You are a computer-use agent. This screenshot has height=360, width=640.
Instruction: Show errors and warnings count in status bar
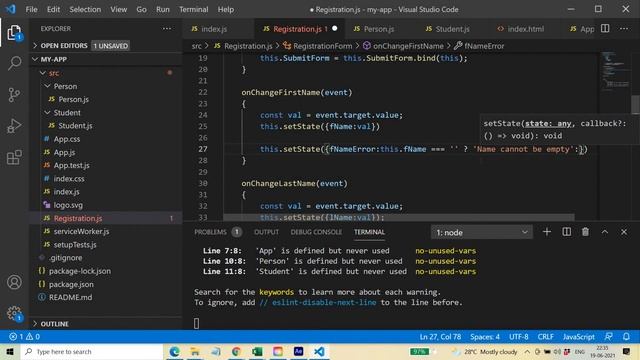click(x=24, y=337)
